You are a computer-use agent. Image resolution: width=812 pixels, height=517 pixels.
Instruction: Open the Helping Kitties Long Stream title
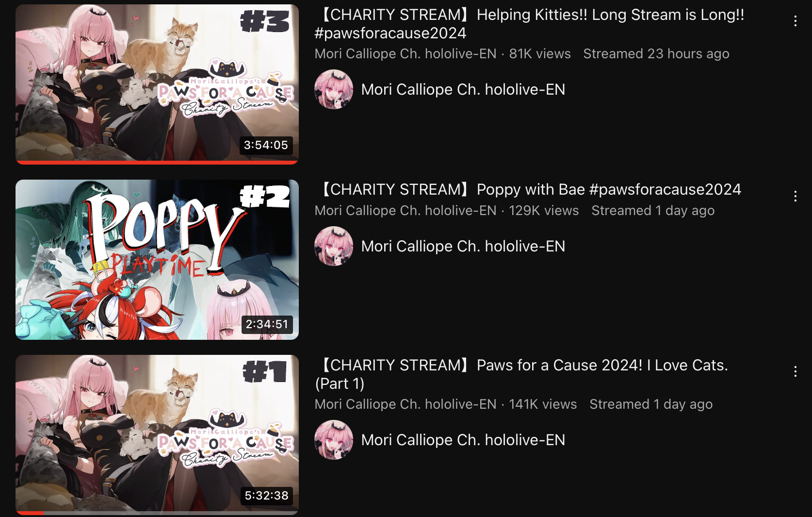coord(529,24)
